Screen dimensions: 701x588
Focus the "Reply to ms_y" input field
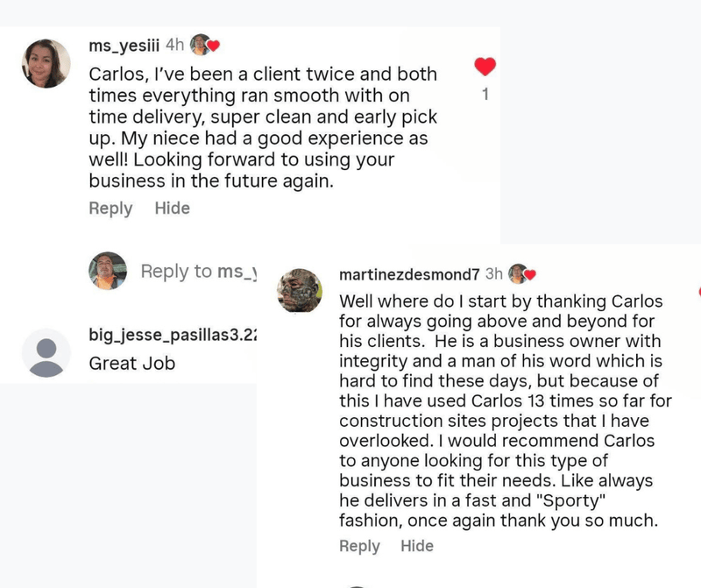[x=198, y=272]
